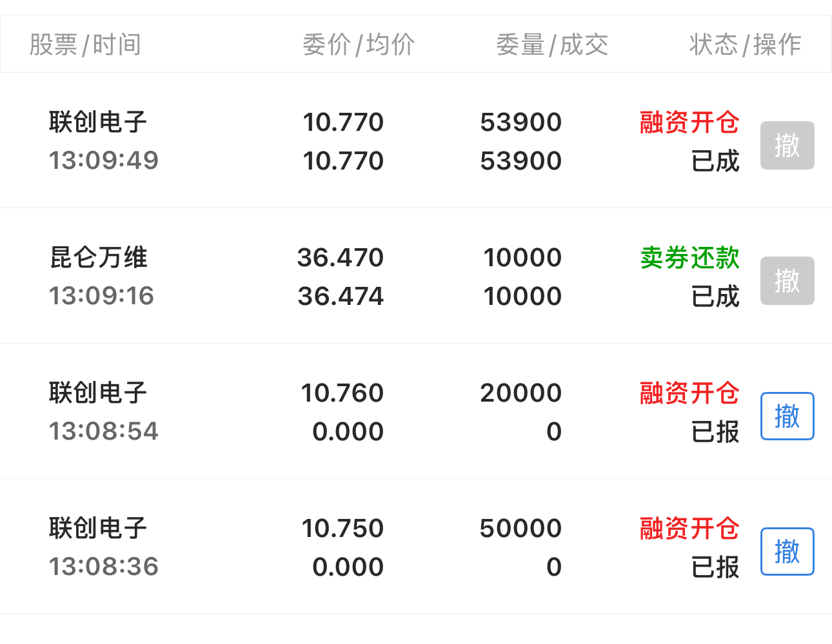Tap the 53900 order quantity
The image size is (832, 644).
[521, 122]
